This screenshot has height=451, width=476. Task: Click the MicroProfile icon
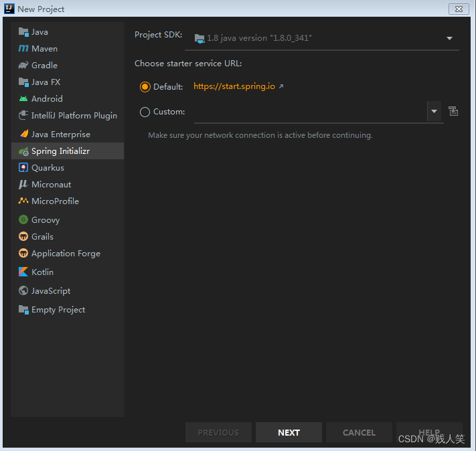coord(23,201)
